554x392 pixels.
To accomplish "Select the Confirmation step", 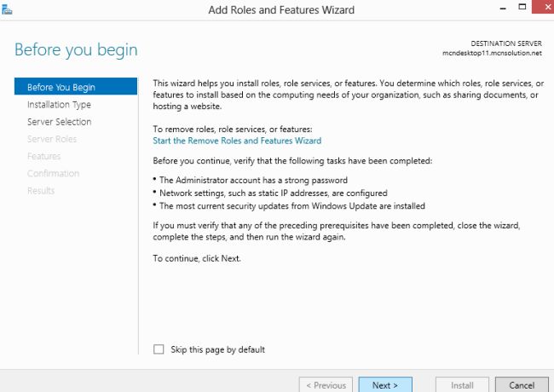I will click(x=53, y=173).
